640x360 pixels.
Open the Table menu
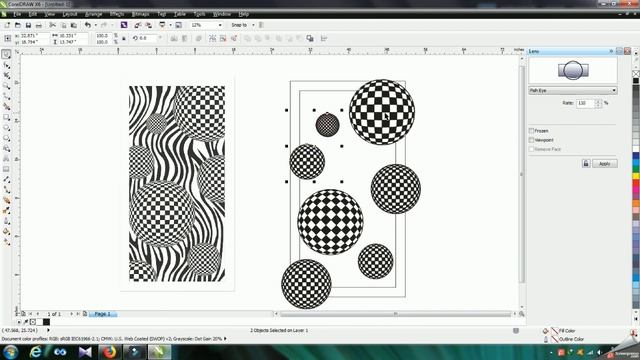coord(180,14)
